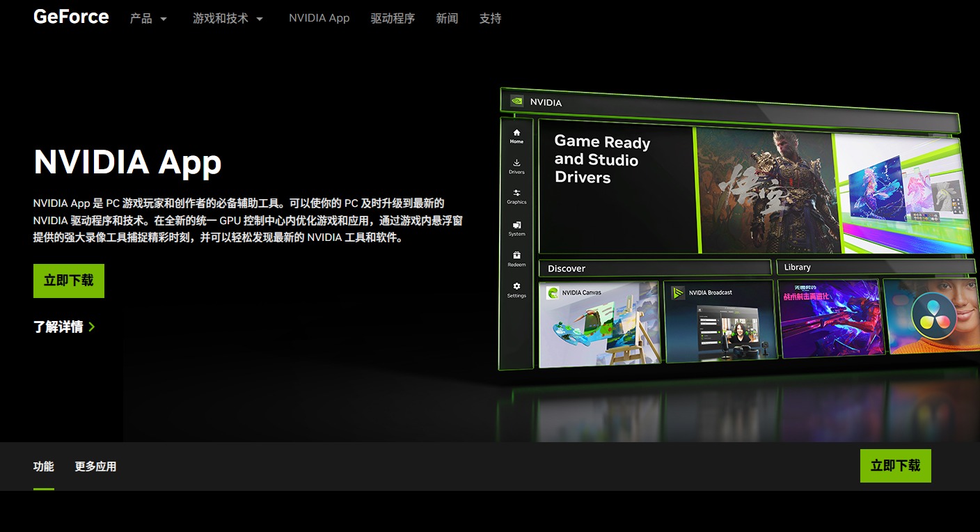Image resolution: width=980 pixels, height=532 pixels.
Task: Open the 驱动程序 nav item
Action: click(393, 19)
